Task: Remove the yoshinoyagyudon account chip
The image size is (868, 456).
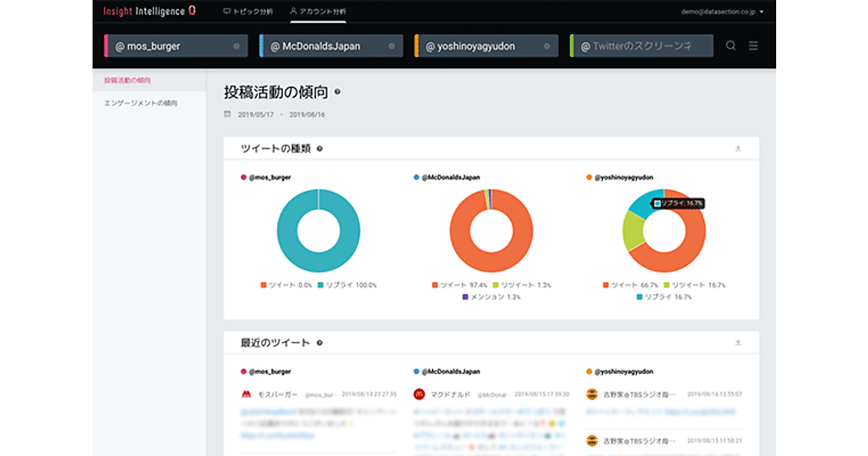Action: click(547, 46)
